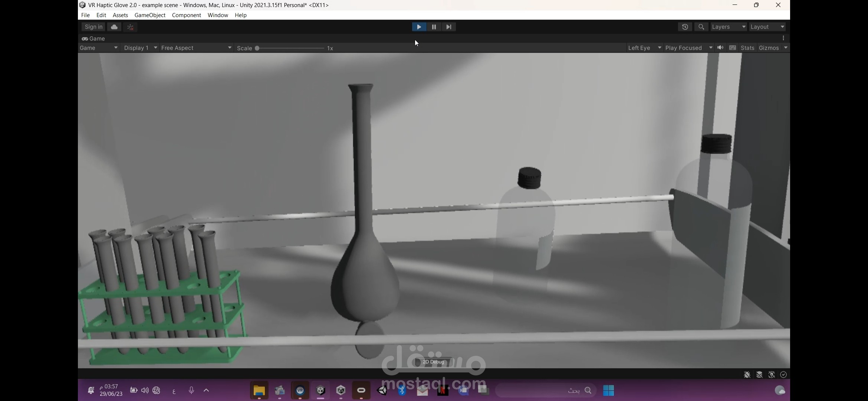The image size is (868, 401).
Task: Open File Explorer from taskbar
Action: [x=259, y=391]
